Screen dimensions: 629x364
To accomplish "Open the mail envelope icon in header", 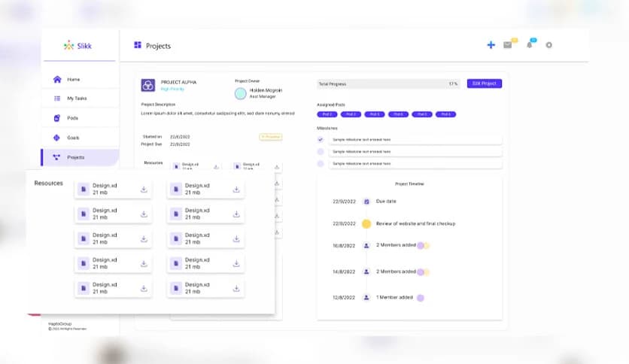I will (508, 45).
